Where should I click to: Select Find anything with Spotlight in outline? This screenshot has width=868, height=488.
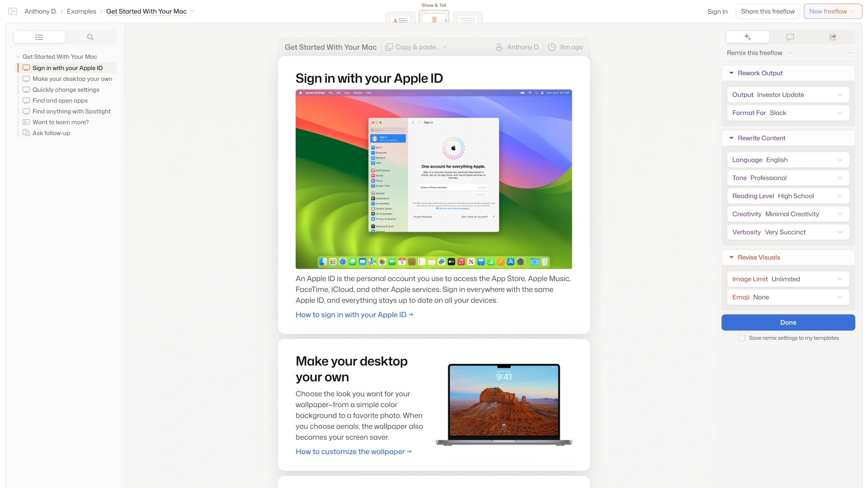[71, 111]
